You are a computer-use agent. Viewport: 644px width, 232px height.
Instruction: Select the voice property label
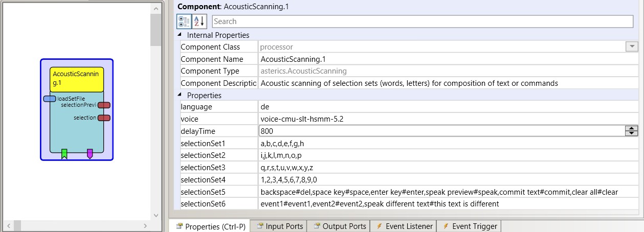[x=190, y=119]
